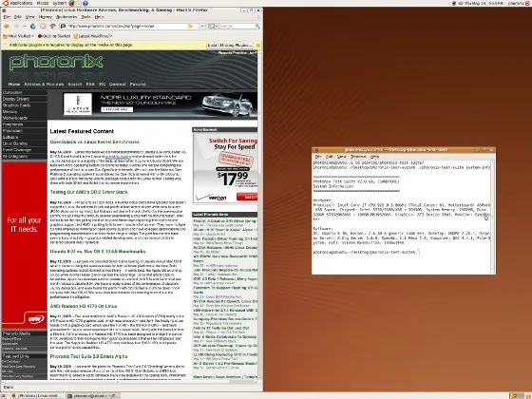Open the Terminal menu in the terminal window

pos(358,157)
